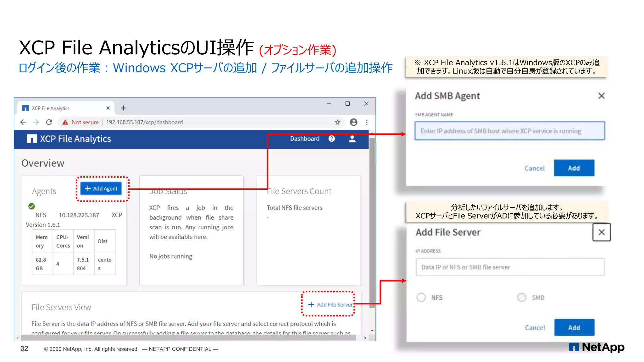Click the Add Agent button

point(101,189)
